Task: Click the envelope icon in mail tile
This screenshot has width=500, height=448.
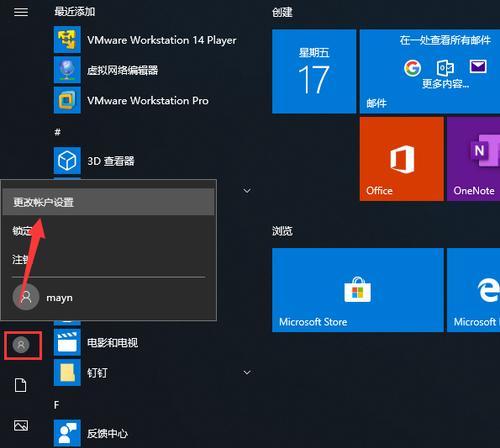Action: click(478, 66)
